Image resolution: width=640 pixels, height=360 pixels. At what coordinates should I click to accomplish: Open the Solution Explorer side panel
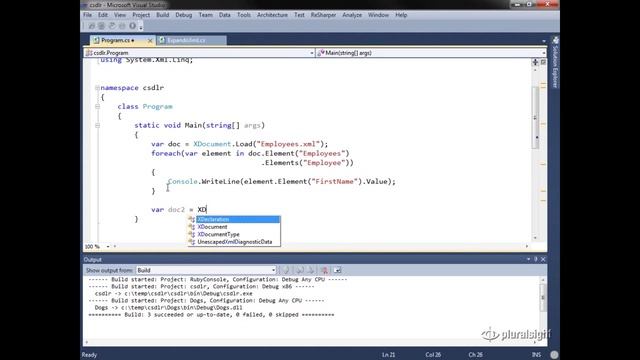point(555,62)
